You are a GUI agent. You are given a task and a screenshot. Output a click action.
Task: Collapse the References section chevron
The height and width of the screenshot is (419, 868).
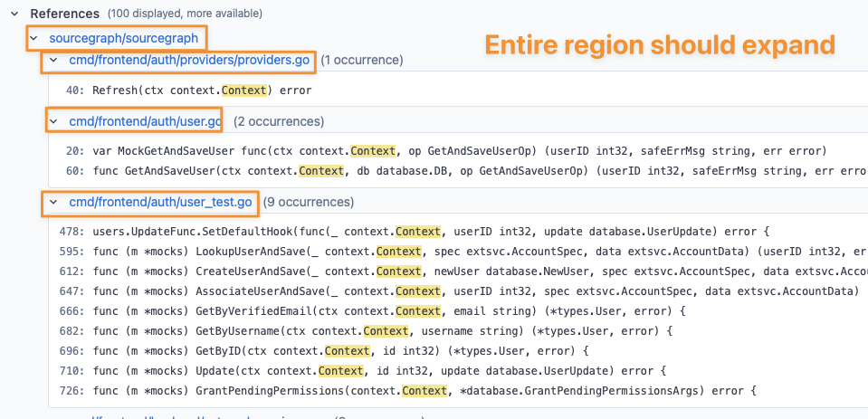click(15, 14)
